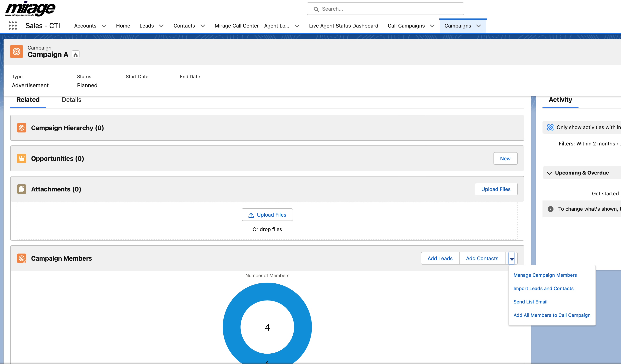Open the Call Campaigns dropdown chevron

click(x=432, y=26)
